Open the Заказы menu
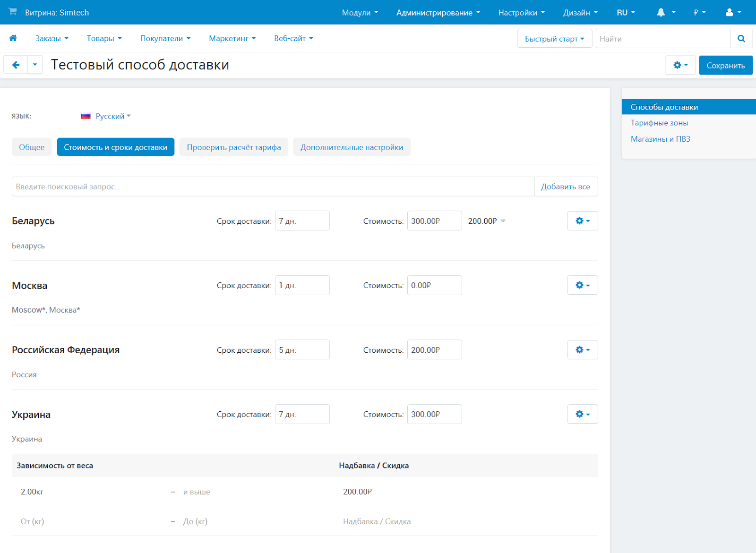This screenshot has height=553, width=756. [52, 38]
